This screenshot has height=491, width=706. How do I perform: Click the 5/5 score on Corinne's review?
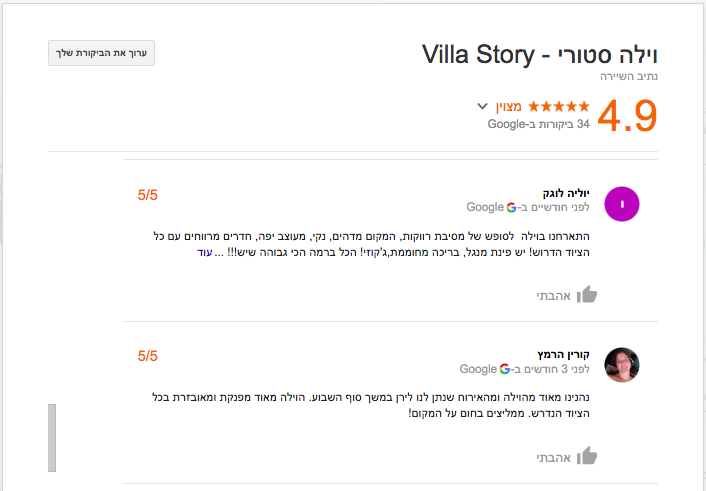tap(148, 355)
